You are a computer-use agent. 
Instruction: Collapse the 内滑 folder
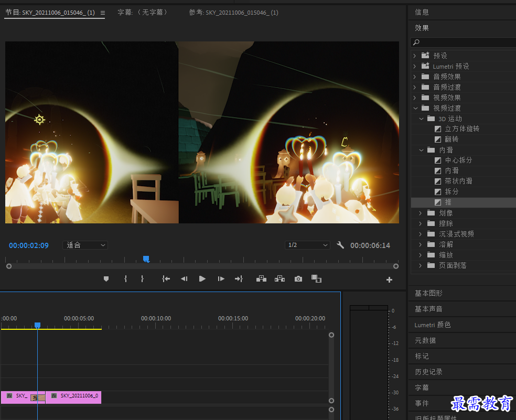(421, 150)
